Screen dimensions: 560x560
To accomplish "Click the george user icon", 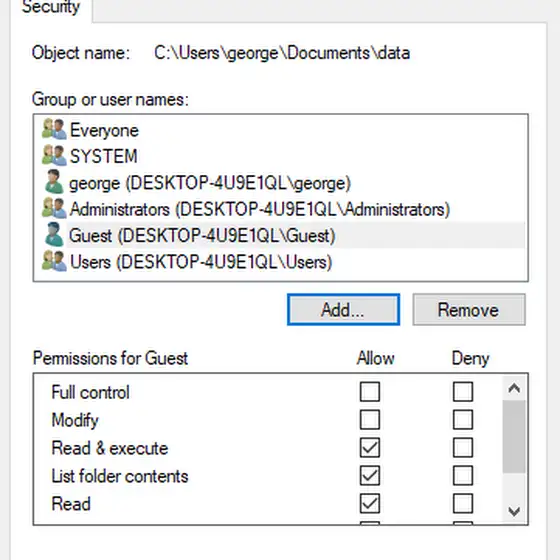I will pyautogui.click(x=54, y=182).
